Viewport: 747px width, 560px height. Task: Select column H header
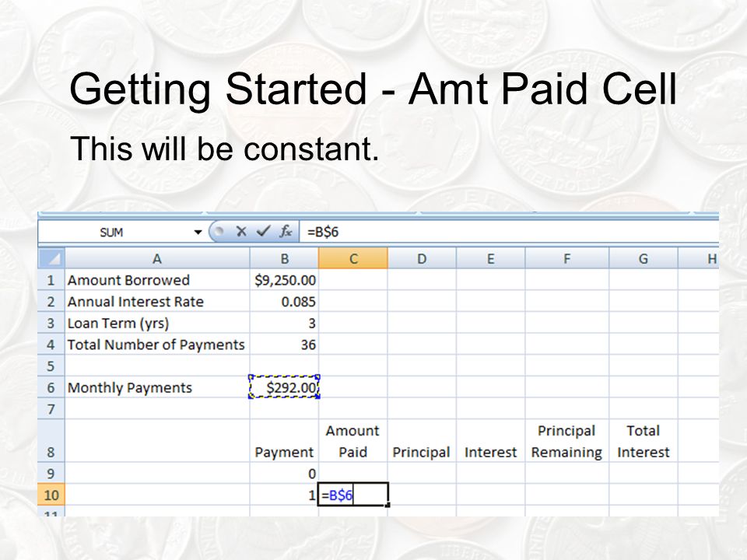(x=699, y=258)
